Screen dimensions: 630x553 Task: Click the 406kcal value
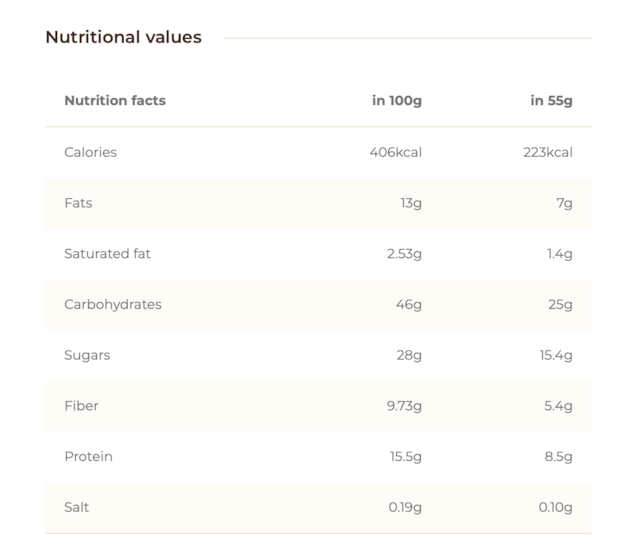click(x=395, y=152)
